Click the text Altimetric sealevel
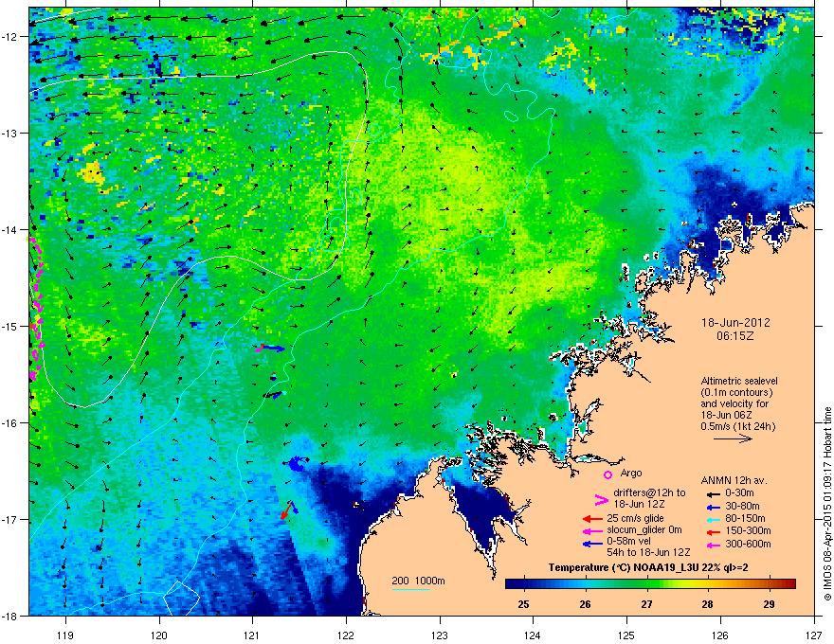 pyautogui.click(x=739, y=381)
